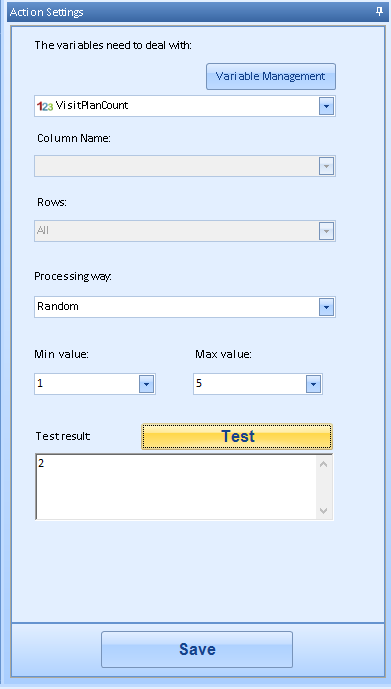Viewport: 391px width, 689px height.
Task: Run the Test button
Action: [237, 436]
